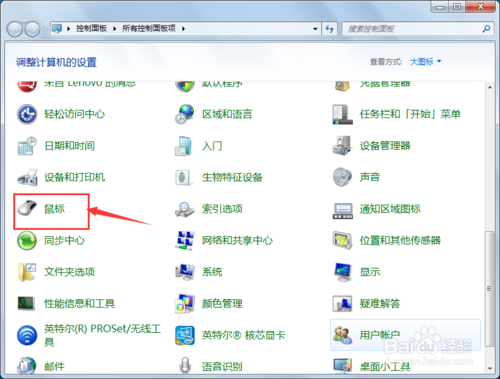This screenshot has width=500, height=379.
Task: Click the 语音识别 microphone icon
Action: point(185,365)
